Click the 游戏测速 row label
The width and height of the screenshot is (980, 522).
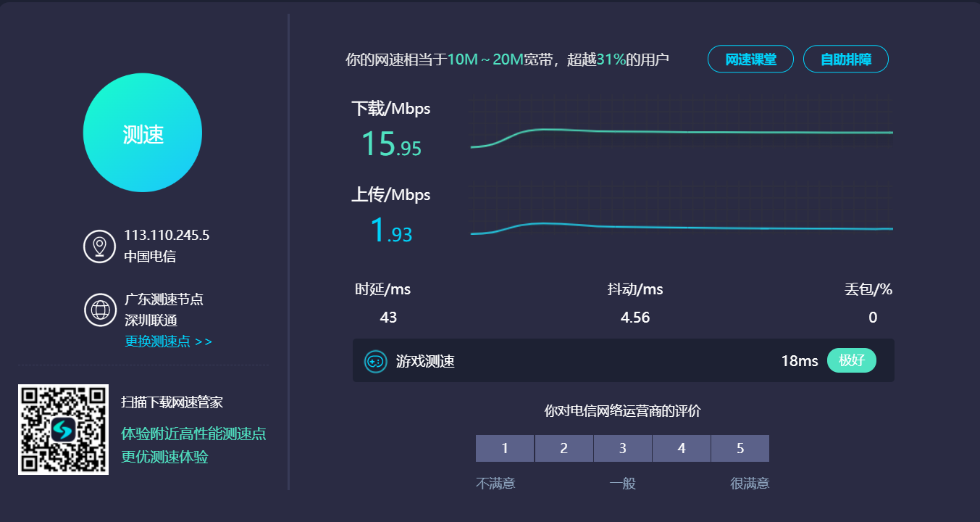(425, 361)
